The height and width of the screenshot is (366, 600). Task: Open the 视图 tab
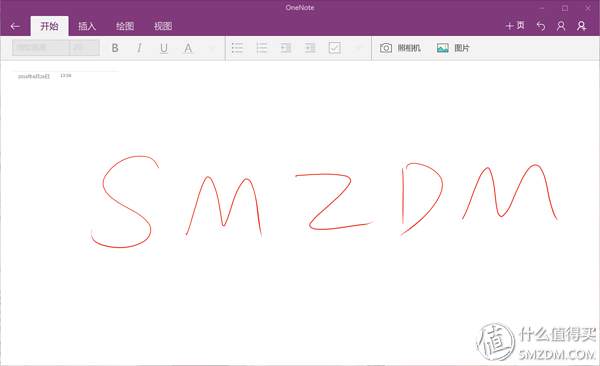click(x=163, y=26)
